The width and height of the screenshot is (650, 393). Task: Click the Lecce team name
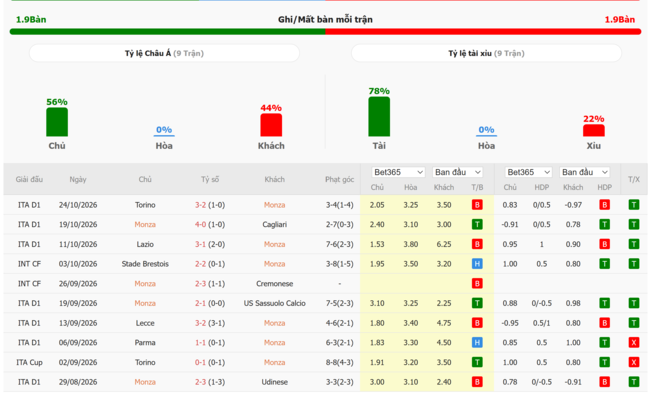pyautogui.click(x=145, y=323)
